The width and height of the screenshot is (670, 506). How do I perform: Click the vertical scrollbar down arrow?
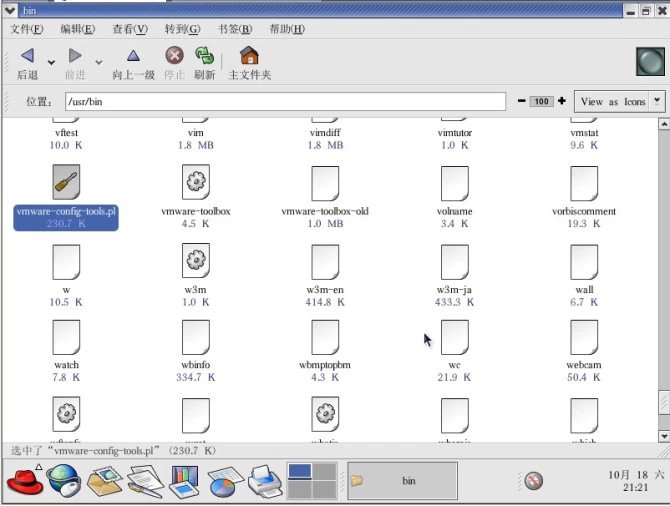[x=663, y=435]
